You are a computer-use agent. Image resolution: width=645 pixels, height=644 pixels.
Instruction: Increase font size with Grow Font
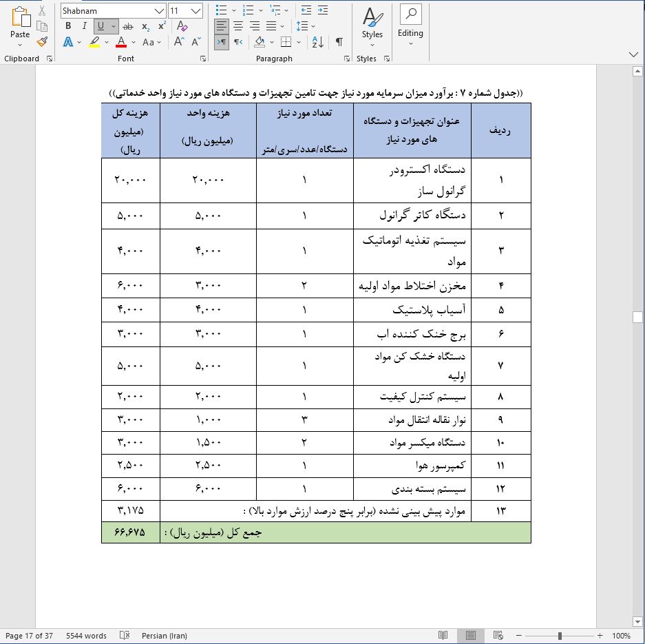pyautogui.click(x=179, y=41)
